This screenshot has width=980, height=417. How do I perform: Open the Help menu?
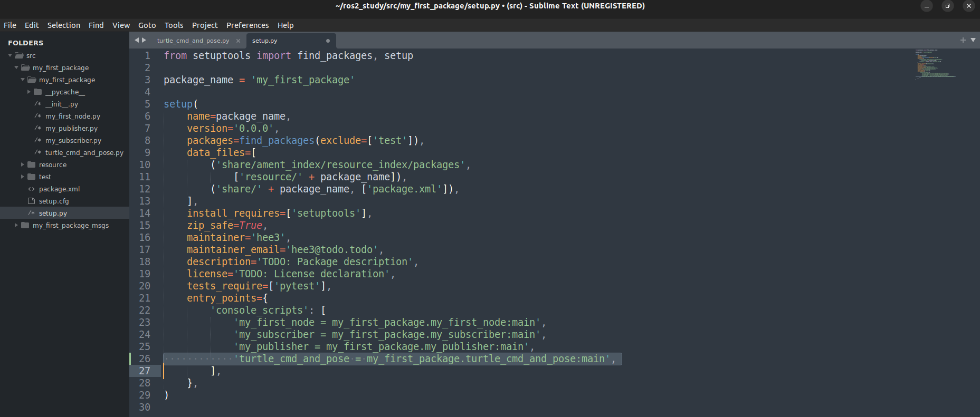pos(286,25)
